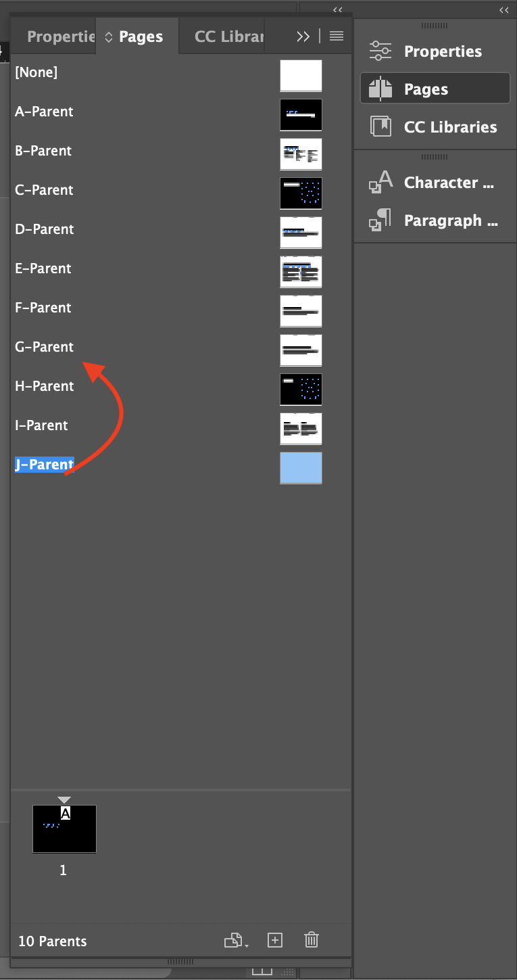Screen dimensions: 517x980
Task: Select the C-Parent thumbnail
Action: point(300,193)
